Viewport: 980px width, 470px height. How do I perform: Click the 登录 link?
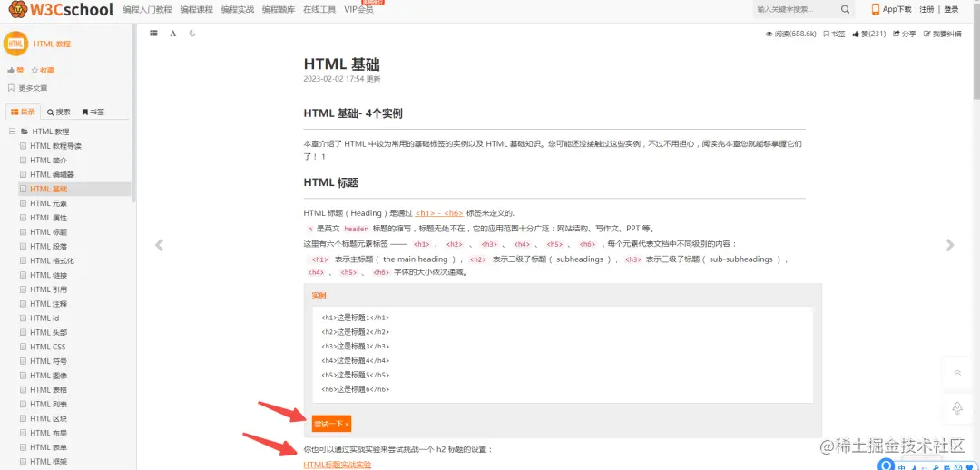pos(951,9)
